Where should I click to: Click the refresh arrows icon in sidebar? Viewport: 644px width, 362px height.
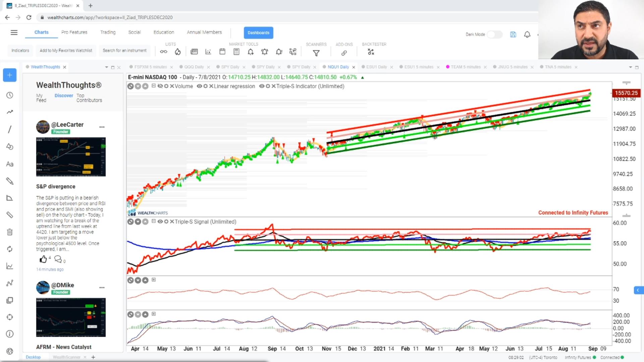pos(10,249)
